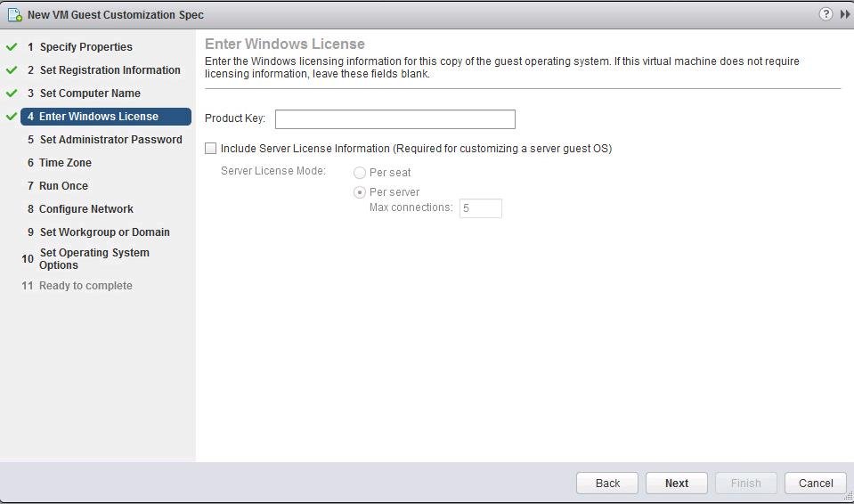Open step 7 Run Once
Viewport: 854px width, 504px height.
(x=58, y=186)
